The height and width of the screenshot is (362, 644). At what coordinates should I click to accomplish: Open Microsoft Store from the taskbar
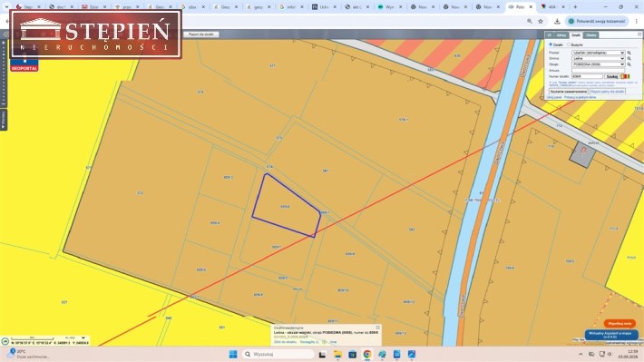[353, 354]
